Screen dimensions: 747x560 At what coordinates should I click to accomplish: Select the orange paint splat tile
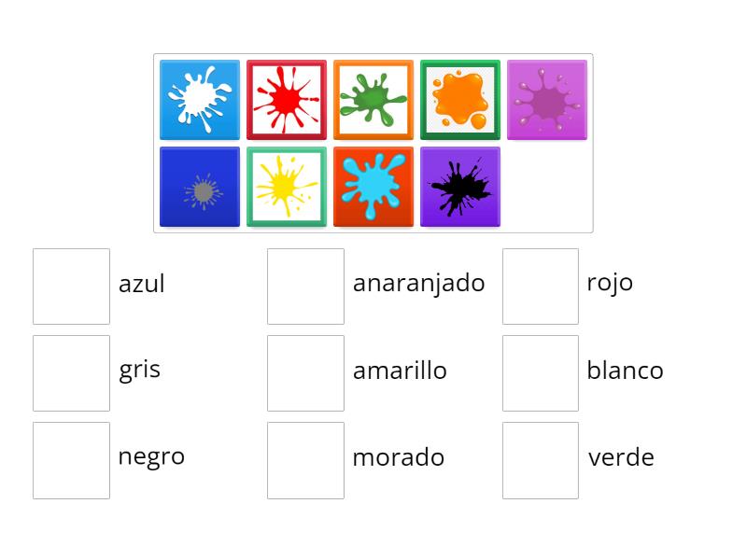[x=460, y=99]
